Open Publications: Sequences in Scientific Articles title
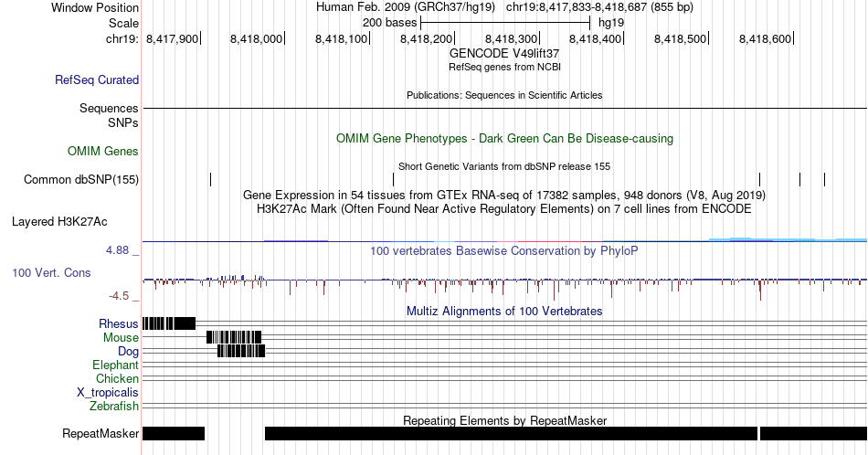The width and height of the screenshot is (868, 455). [504, 95]
